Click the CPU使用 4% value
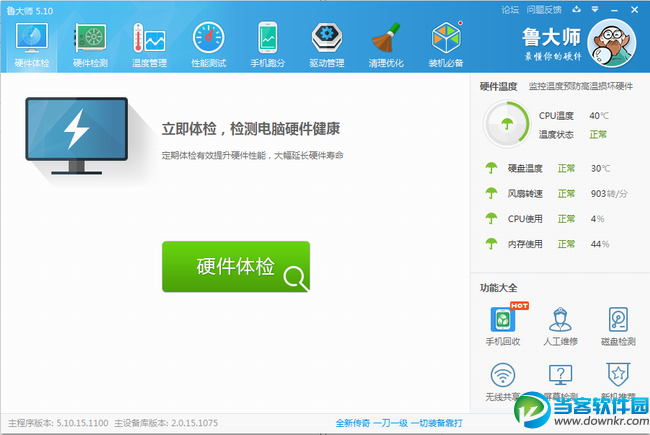The image size is (650, 435). (597, 219)
